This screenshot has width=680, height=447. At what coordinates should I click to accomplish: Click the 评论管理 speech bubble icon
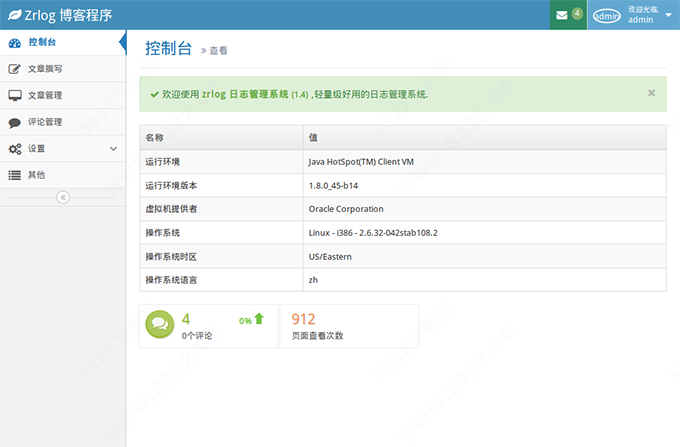pyautogui.click(x=15, y=123)
